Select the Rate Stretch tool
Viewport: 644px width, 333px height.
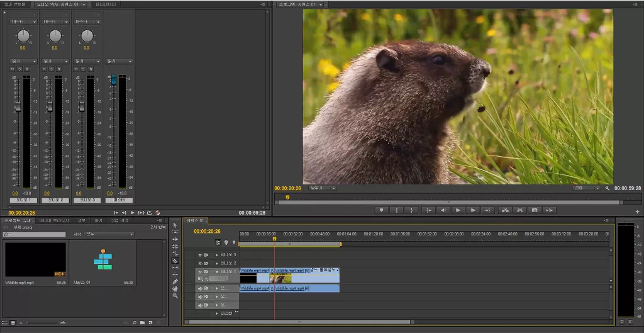click(175, 253)
